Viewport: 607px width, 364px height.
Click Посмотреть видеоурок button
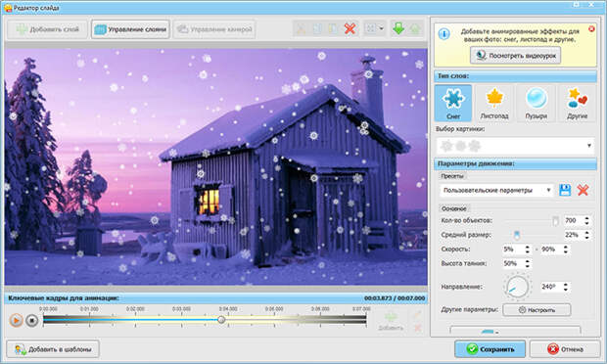pos(515,56)
